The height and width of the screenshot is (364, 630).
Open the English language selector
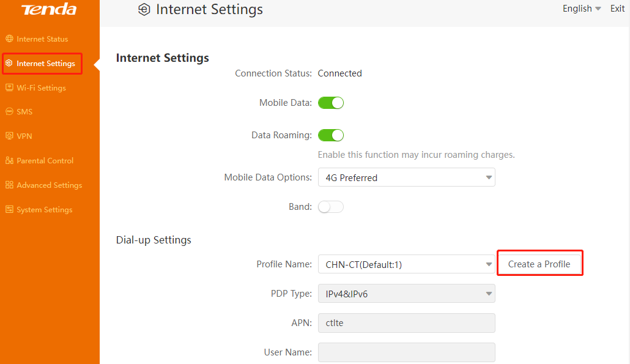tap(582, 9)
